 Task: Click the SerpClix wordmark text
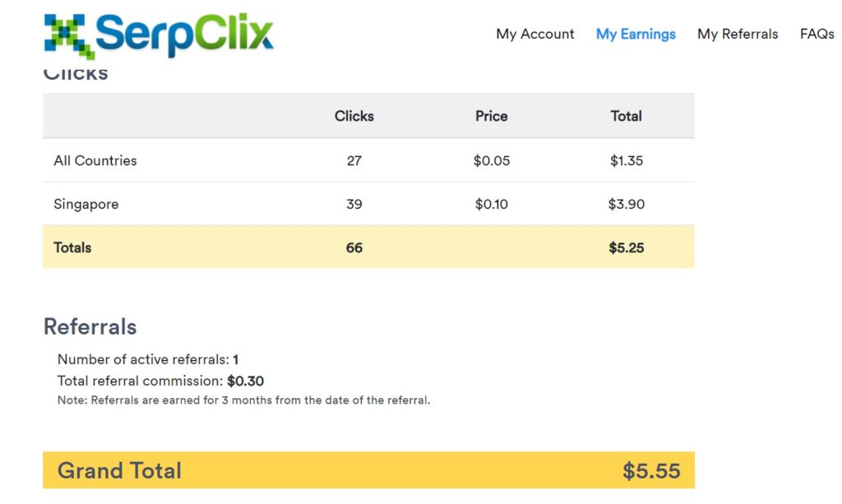[x=185, y=35]
